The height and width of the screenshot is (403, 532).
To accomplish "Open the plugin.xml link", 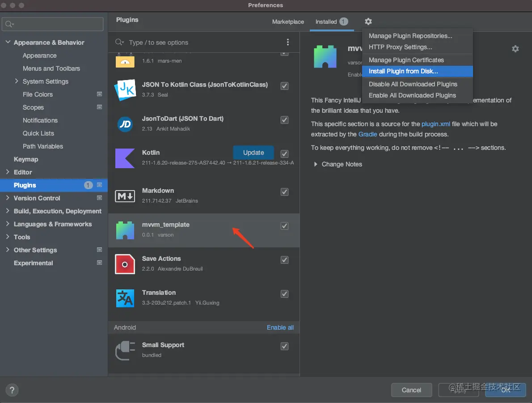I will pos(435,124).
